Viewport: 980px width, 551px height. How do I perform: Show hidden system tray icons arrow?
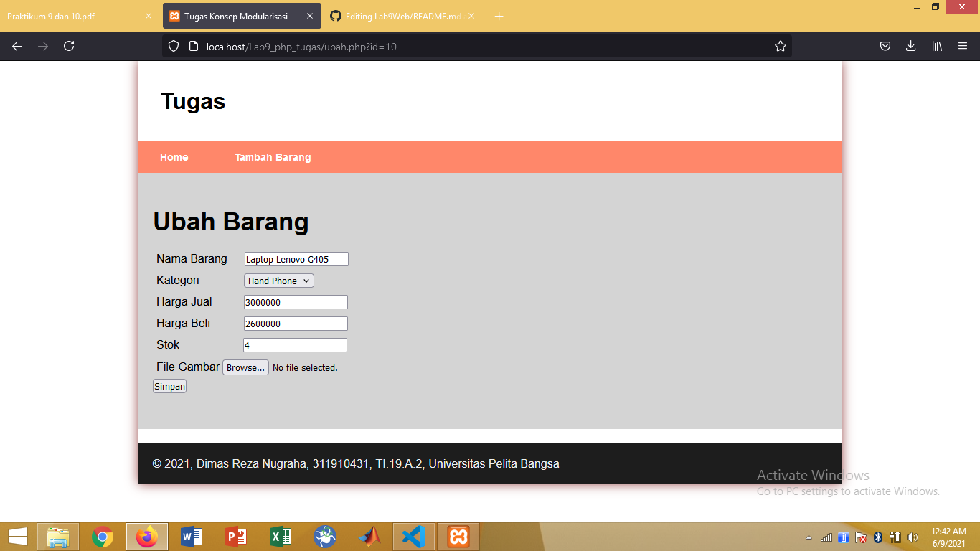[x=809, y=537]
